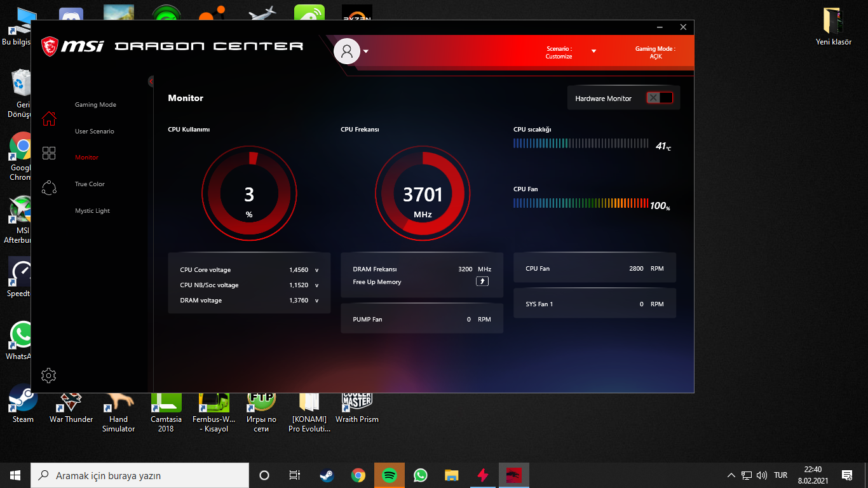Collapse the sidebar with the red arrow
The width and height of the screenshot is (868, 488).
(x=151, y=81)
